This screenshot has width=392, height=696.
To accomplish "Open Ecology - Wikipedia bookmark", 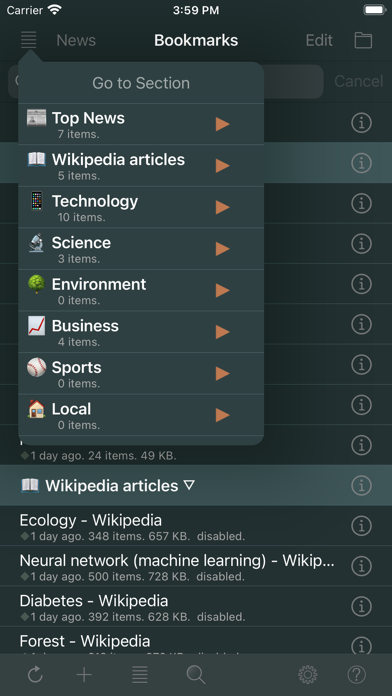I will (x=91, y=520).
